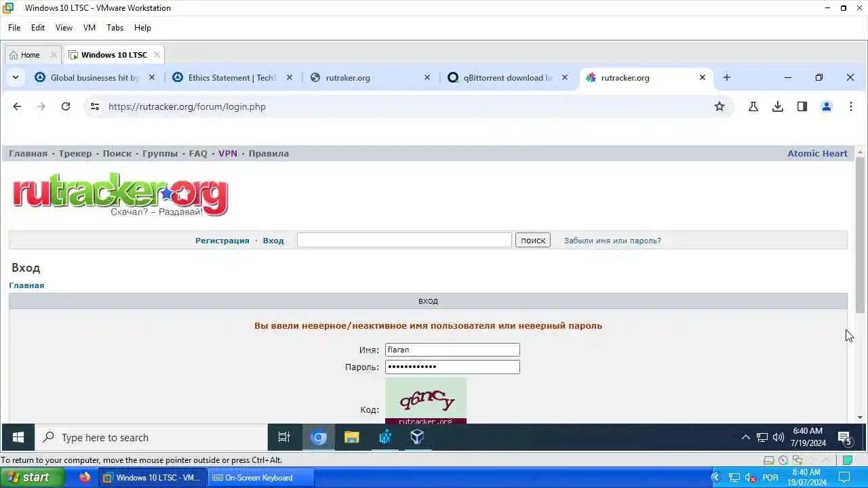This screenshot has height=488, width=868.
Task: Close the Windows 10 LTSC VM tab
Action: coord(157,55)
